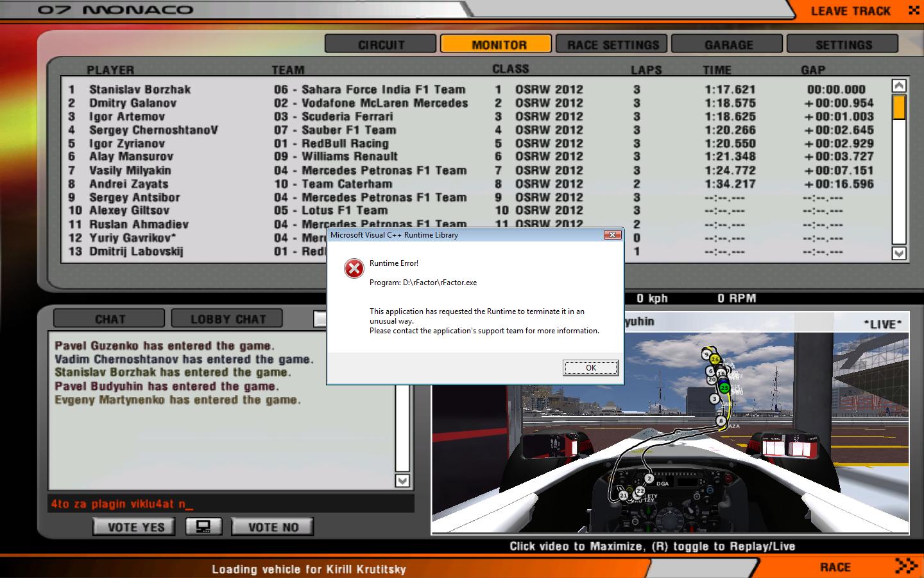This screenshot has height=578, width=924.
Task: Click chat line about Evgeny Martynenko
Action: pyautogui.click(x=177, y=399)
